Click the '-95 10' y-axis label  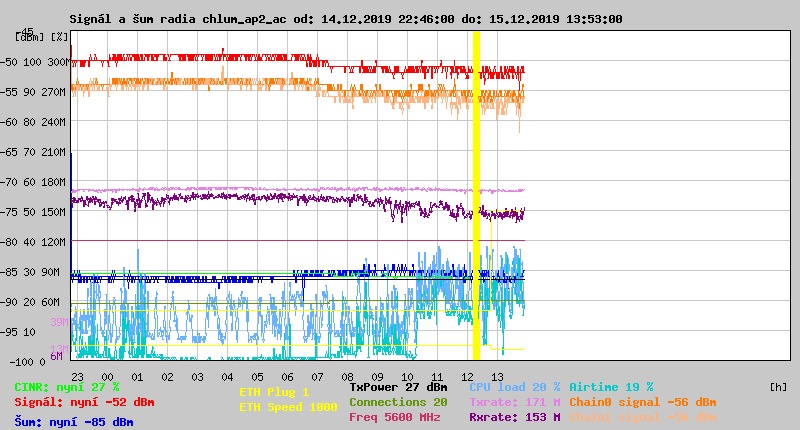point(19,332)
